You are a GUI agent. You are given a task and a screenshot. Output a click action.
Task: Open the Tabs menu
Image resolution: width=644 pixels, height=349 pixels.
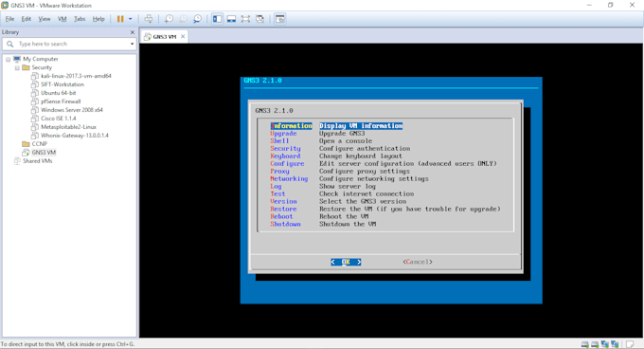click(x=80, y=19)
